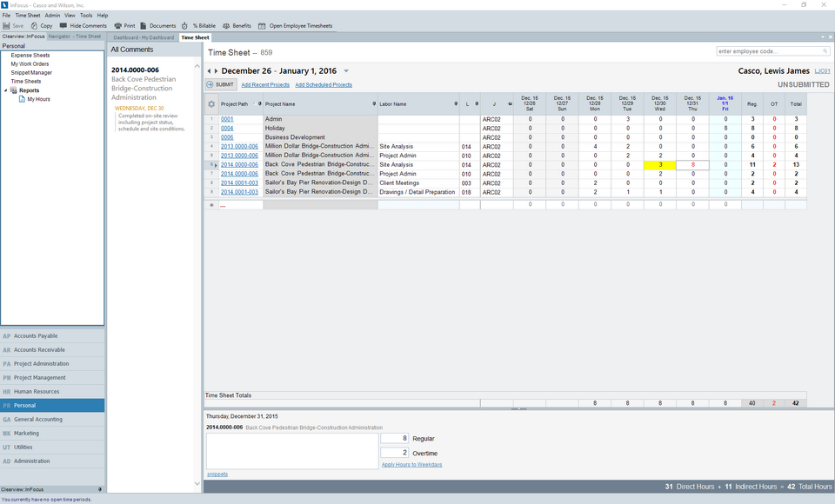Click the % Billable stopwatch icon
This screenshot has width=835, height=504.
coord(184,25)
